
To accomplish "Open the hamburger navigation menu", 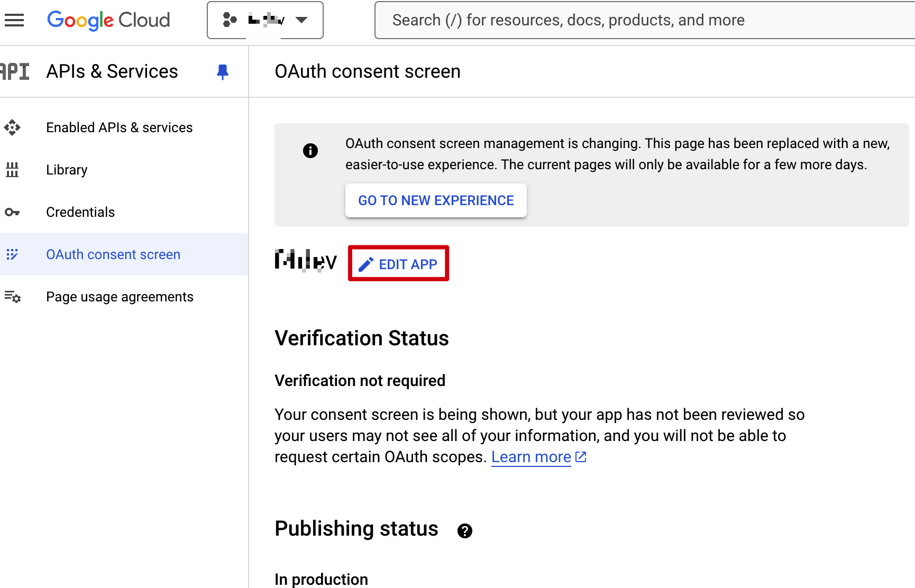I will tap(14, 20).
